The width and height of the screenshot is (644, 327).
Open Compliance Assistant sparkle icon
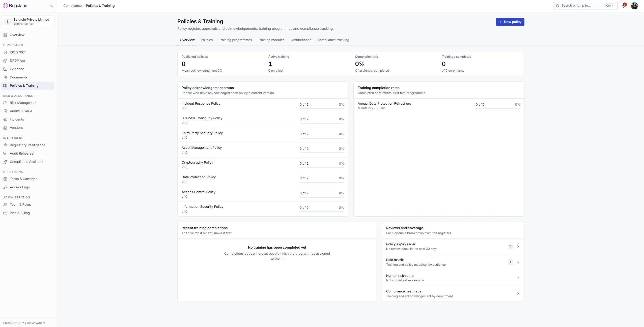(5, 162)
